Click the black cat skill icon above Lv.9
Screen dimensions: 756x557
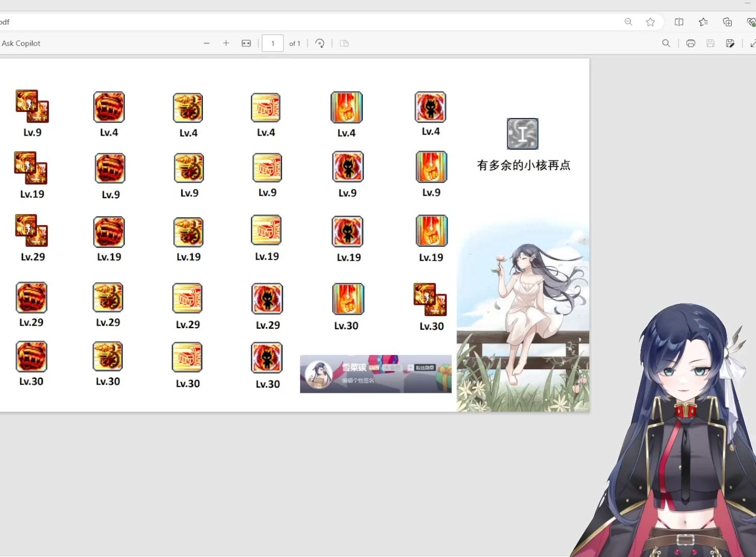(348, 167)
